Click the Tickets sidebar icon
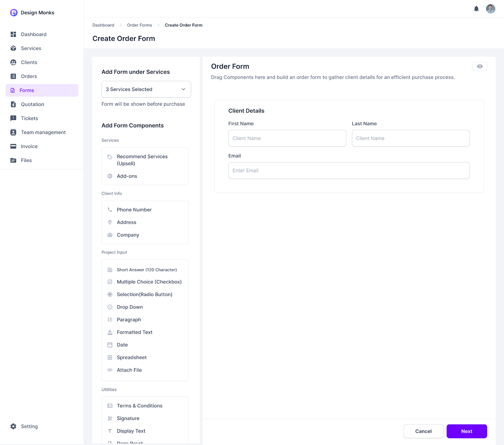This screenshot has height=445, width=504. [x=13, y=118]
